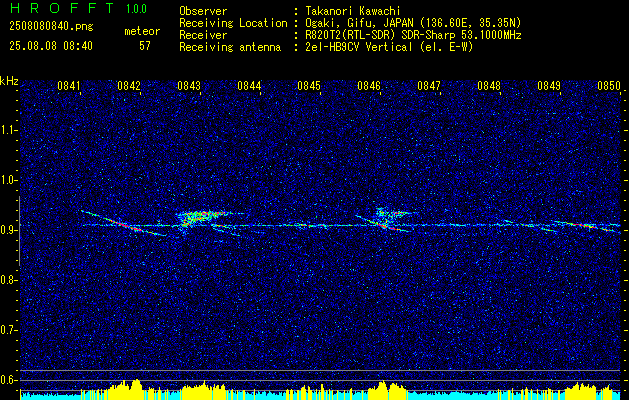The width and height of the screenshot is (629, 400).
Task: Click the sloping echo trace near 0842
Action: click(124, 223)
